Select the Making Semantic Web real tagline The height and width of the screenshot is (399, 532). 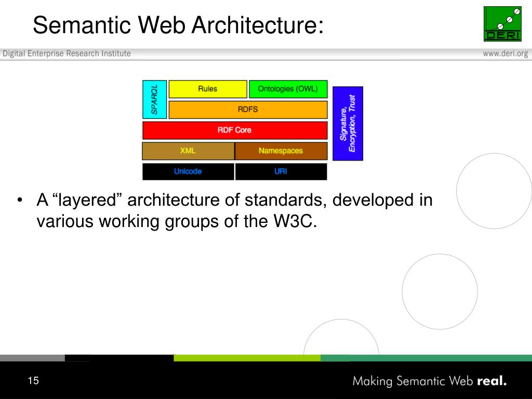coord(429,381)
